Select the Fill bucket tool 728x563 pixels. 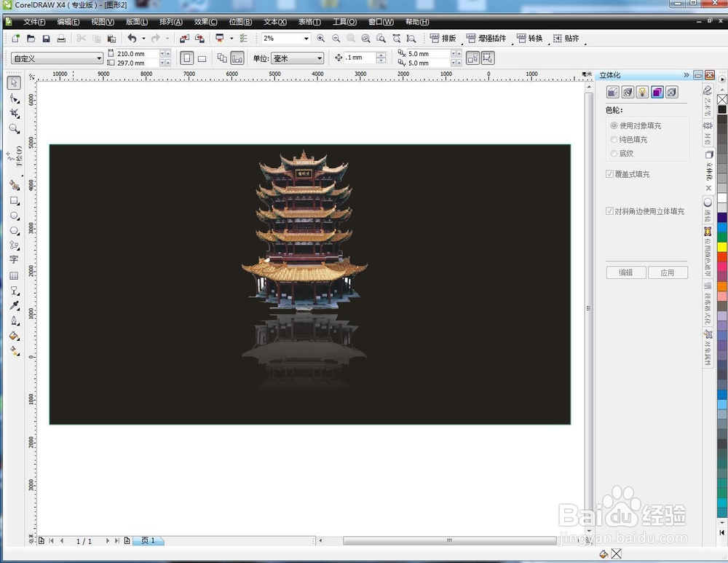tap(15, 335)
